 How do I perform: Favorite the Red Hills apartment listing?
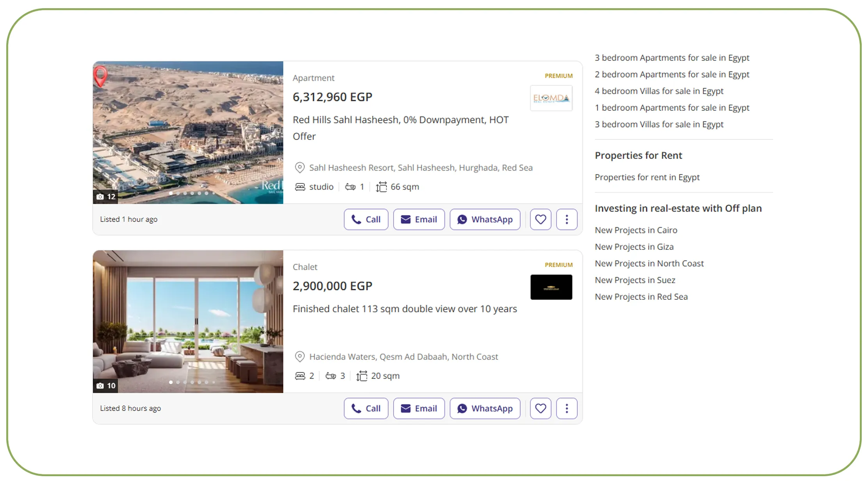[540, 219]
